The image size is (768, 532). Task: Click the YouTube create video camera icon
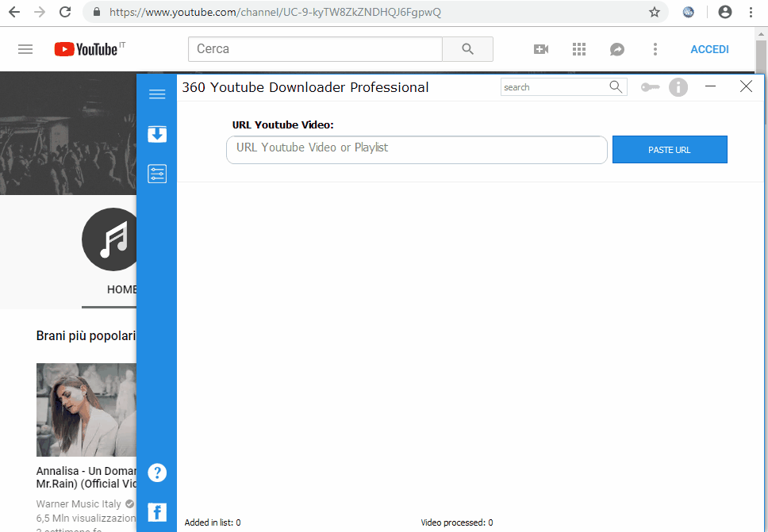541,49
